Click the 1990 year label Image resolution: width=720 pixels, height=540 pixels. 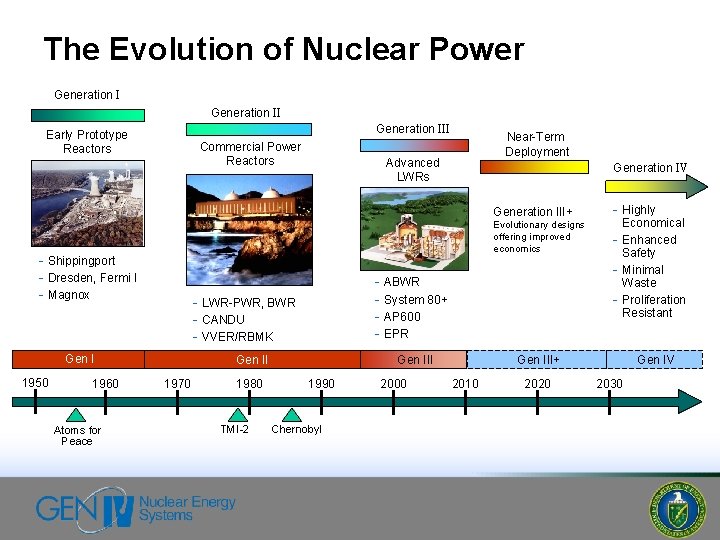tap(321, 383)
